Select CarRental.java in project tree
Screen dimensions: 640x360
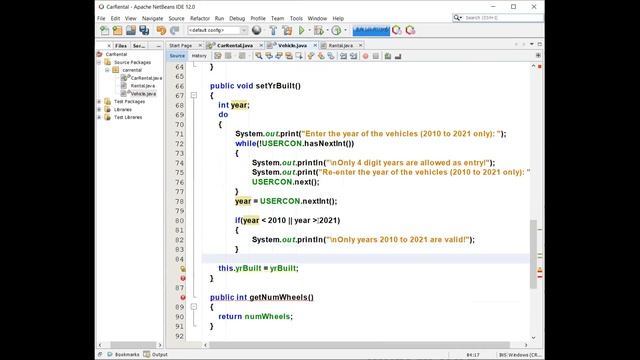[146, 78]
